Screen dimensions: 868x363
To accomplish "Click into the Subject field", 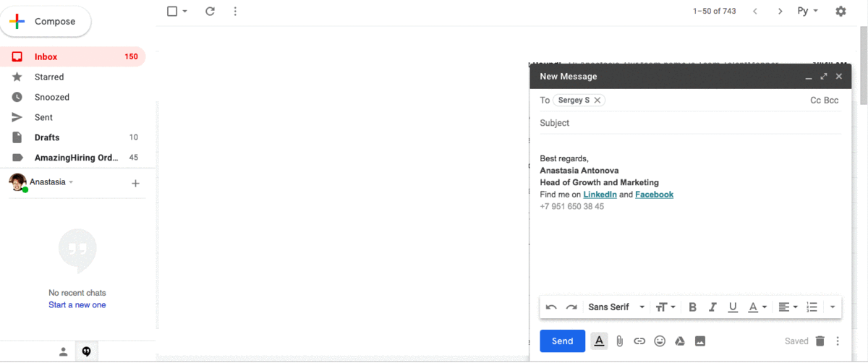I will [x=687, y=123].
